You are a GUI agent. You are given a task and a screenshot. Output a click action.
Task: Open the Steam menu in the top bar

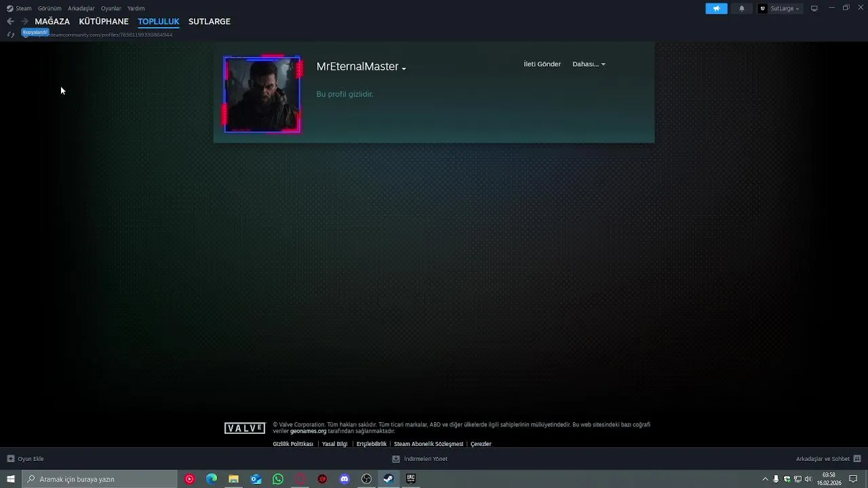[19, 8]
